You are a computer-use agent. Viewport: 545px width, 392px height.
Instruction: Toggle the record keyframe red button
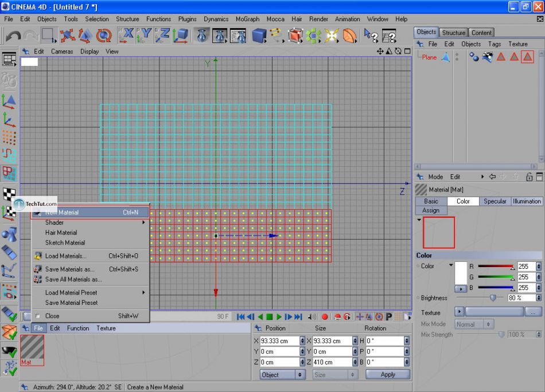(325, 317)
